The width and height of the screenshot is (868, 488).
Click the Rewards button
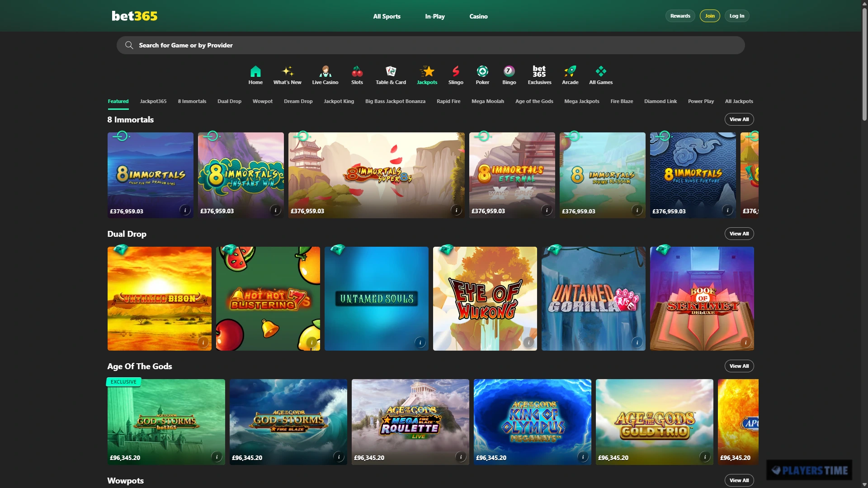(x=680, y=16)
